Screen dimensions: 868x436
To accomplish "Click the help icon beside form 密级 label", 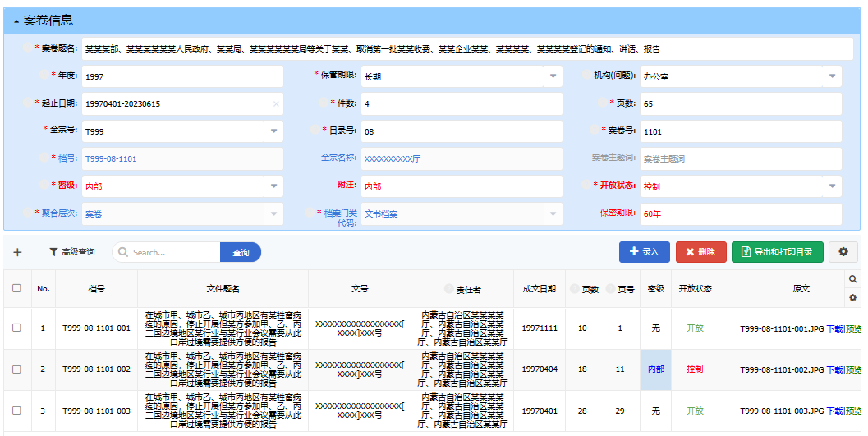I will pos(44,184).
